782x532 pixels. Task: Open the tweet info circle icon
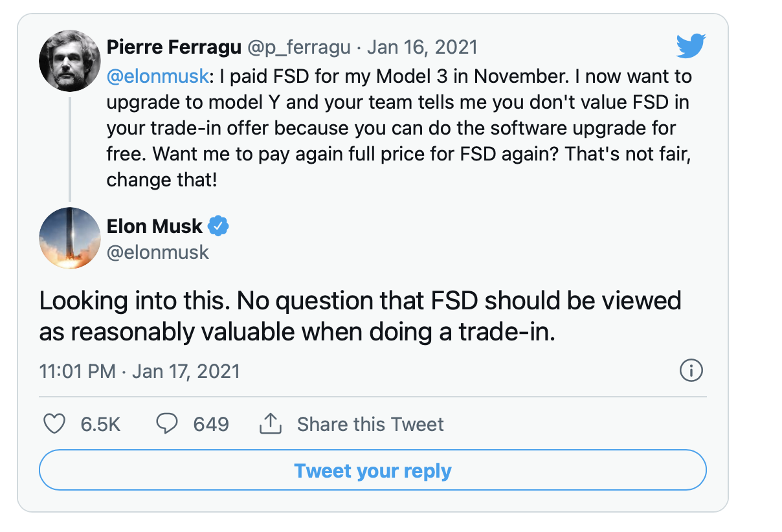(691, 371)
